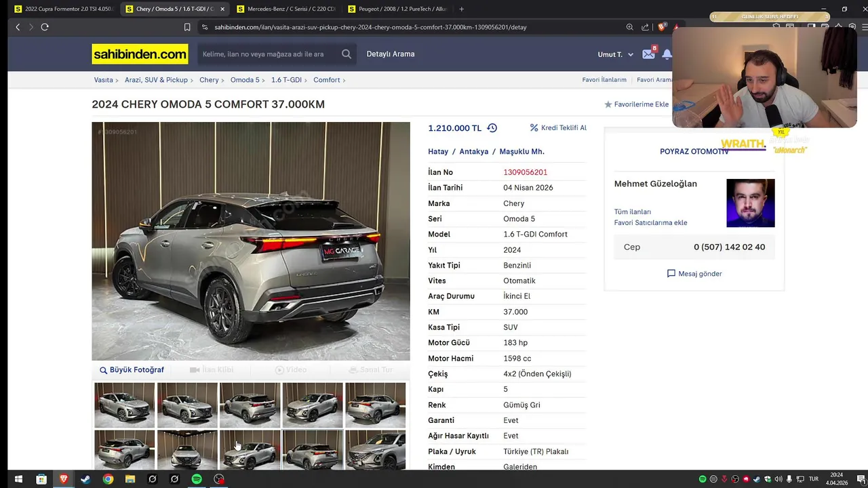
Task: Select the first thumbnail in the top row
Action: pyautogui.click(x=124, y=405)
